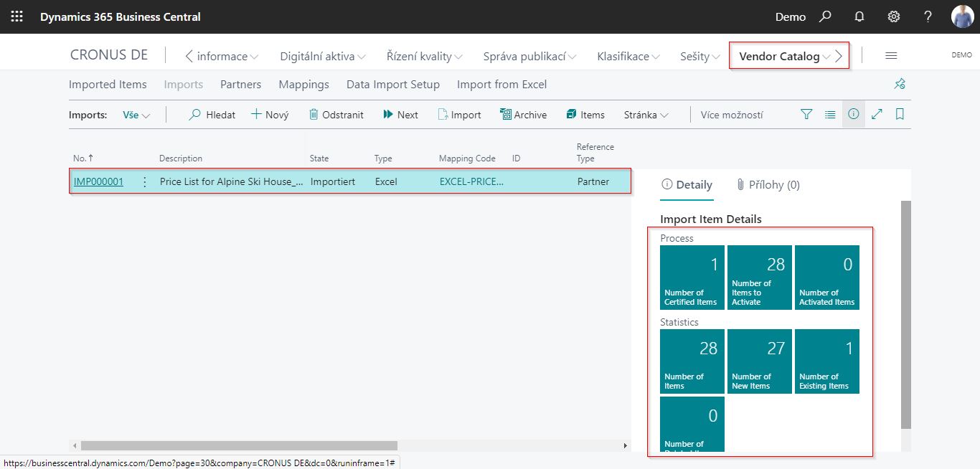This screenshot has width=980, height=469.
Task: Open row menu for IMP000001
Action: tap(144, 182)
